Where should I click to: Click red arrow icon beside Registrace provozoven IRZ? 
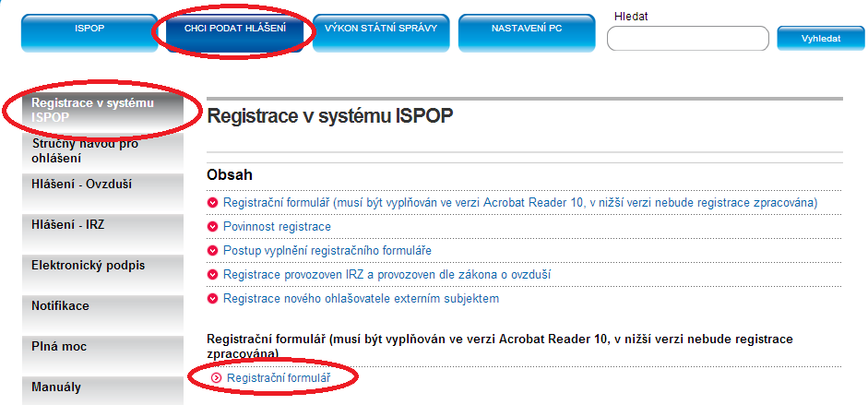212,275
